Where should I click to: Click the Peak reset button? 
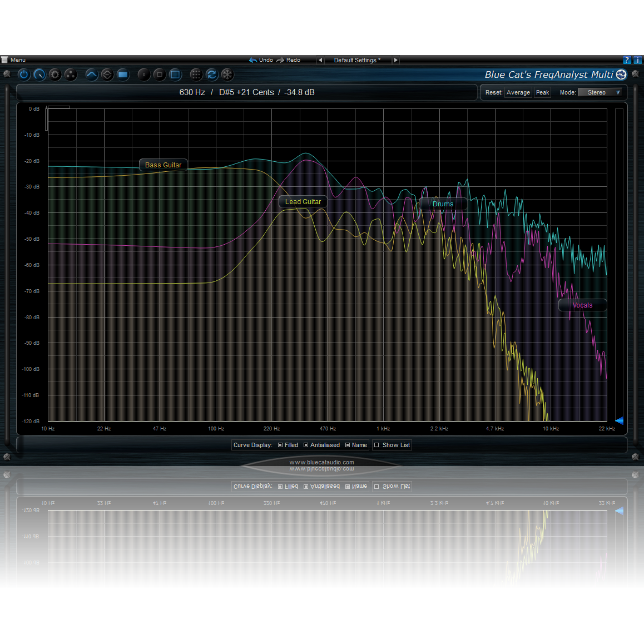[542, 92]
